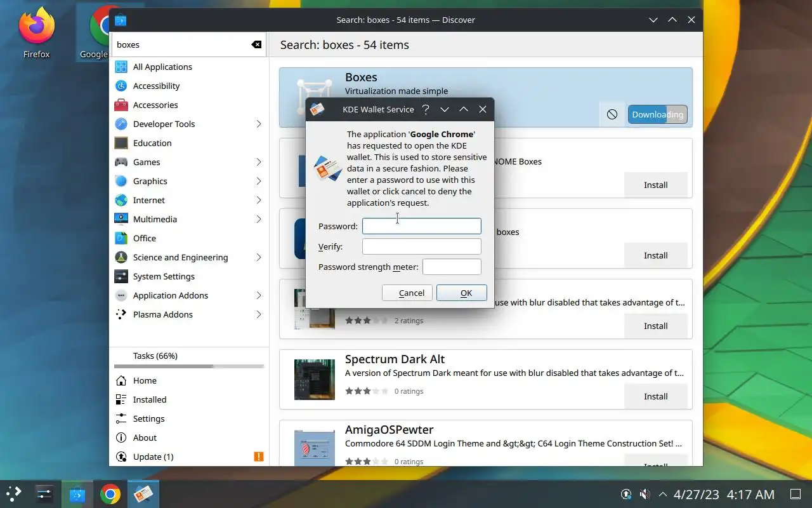Click Cancel in the KDE Wallet dialog

pyautogui.click(x=407, y=293)
